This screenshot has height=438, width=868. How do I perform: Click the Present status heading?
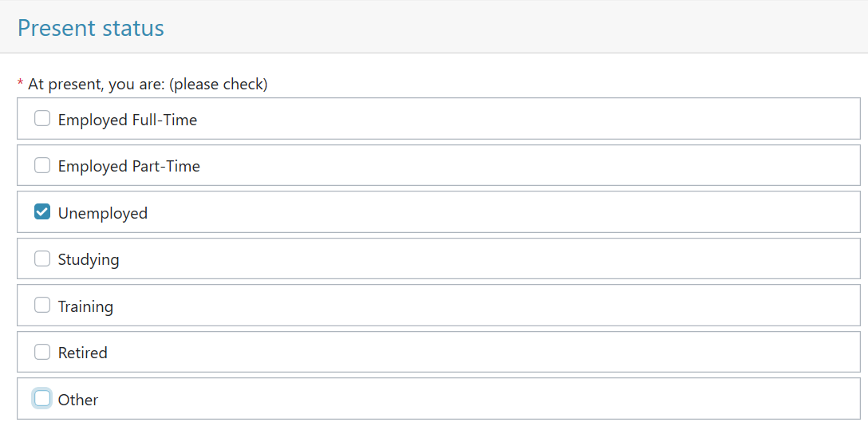[91, 28]
